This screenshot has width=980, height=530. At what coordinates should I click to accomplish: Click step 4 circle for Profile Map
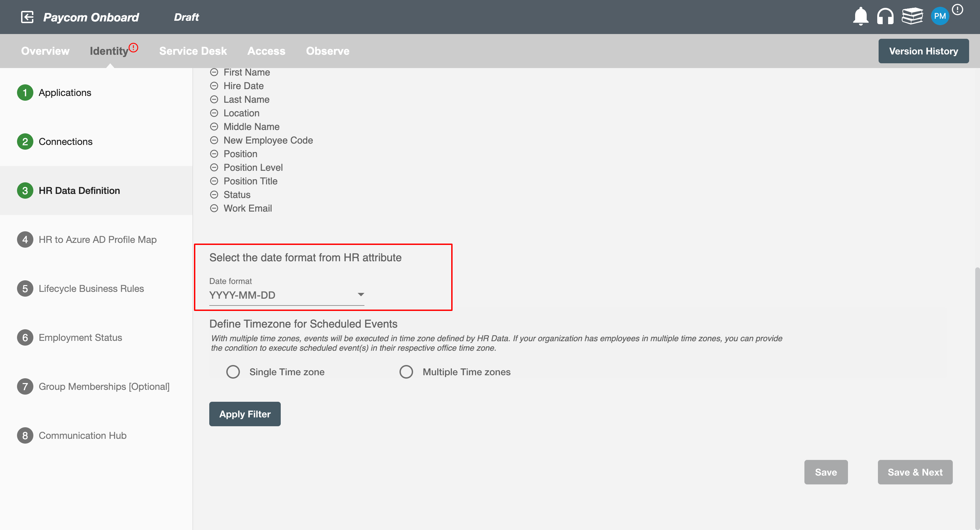tap(25, 240)
